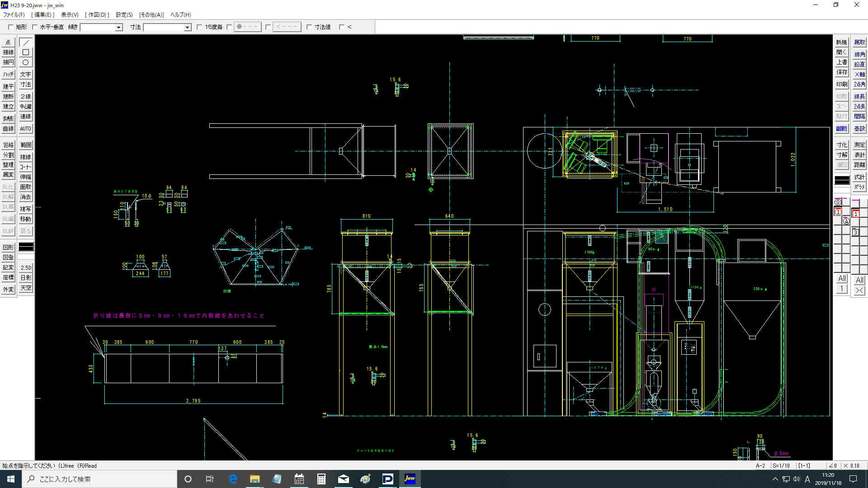Open Jw_cad in Windows taskbar
The width and height of the screenshot is (868, 488).
point(410,479)
